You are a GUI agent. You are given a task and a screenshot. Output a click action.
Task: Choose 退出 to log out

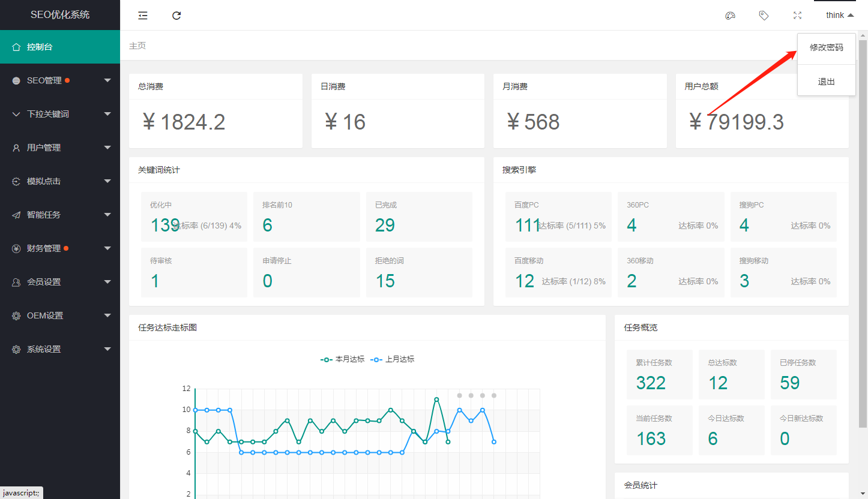(x=826, y=82)
